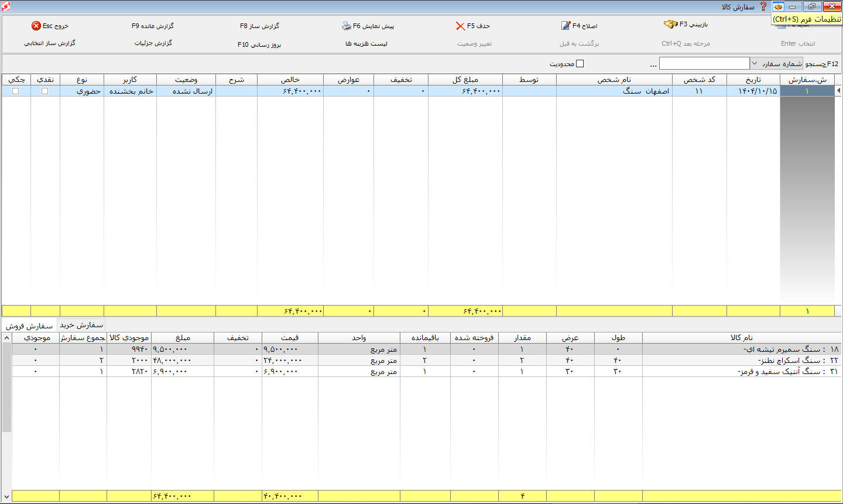This screenshot has height=504, width=843.
Task: Click the خالص net column header
Action: click(x=290, y=80)
